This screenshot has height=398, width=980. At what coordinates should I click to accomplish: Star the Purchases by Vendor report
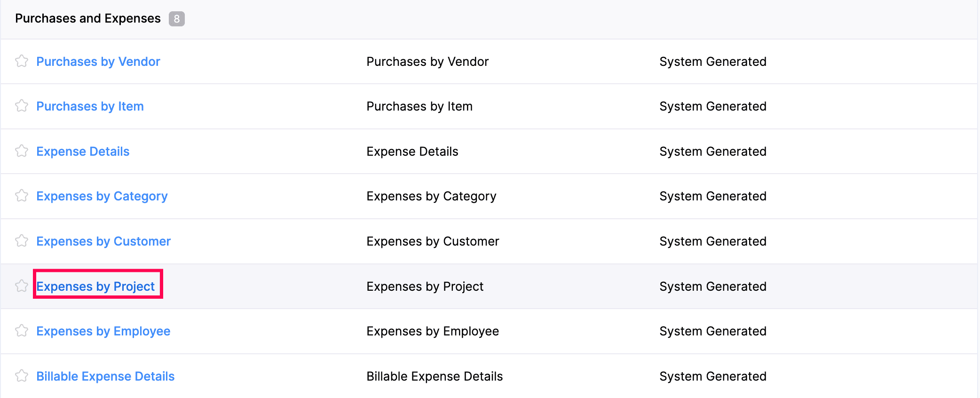click(22, 61)
